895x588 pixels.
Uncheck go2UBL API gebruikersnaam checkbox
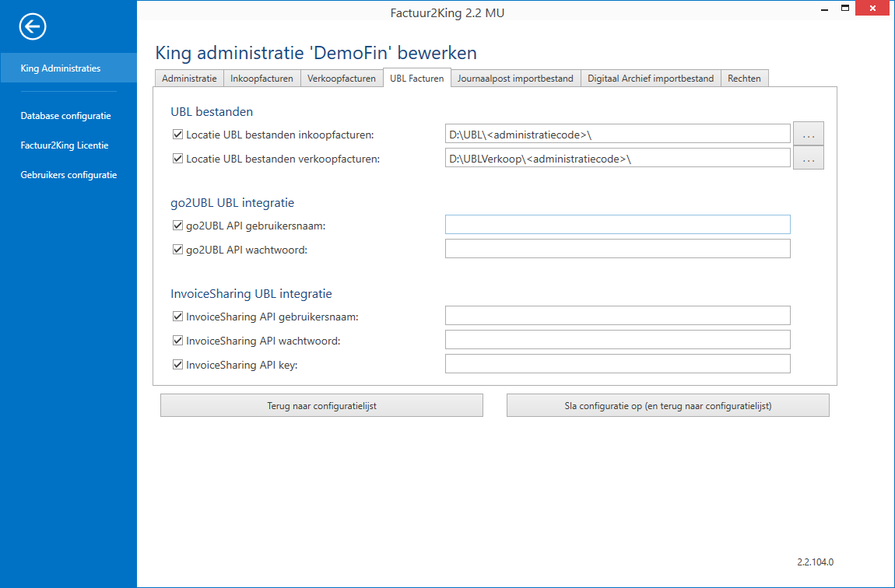177,226
